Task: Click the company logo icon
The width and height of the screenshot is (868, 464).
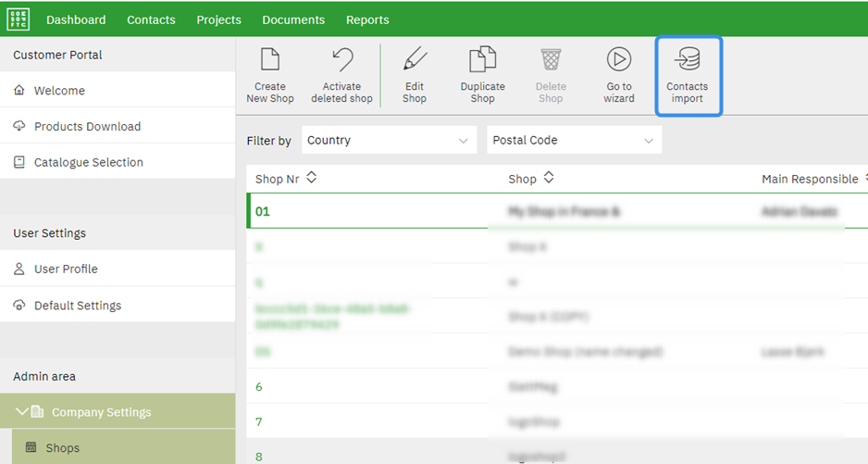Action: pos(18,19)
